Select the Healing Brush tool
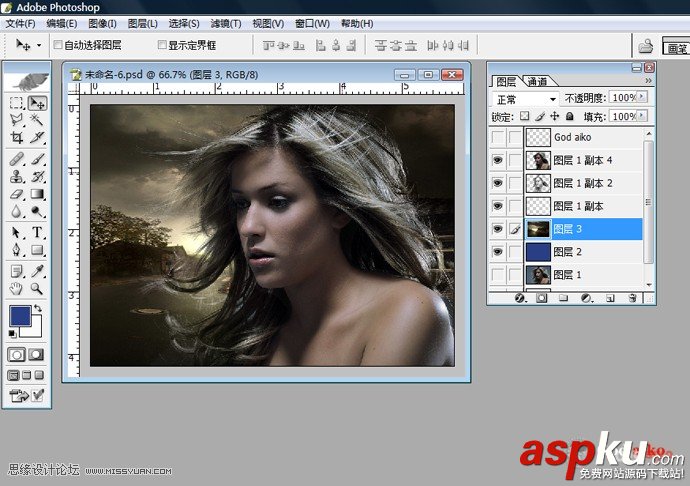690x486 pixels. pyautogui.click(x=16, y=159)
